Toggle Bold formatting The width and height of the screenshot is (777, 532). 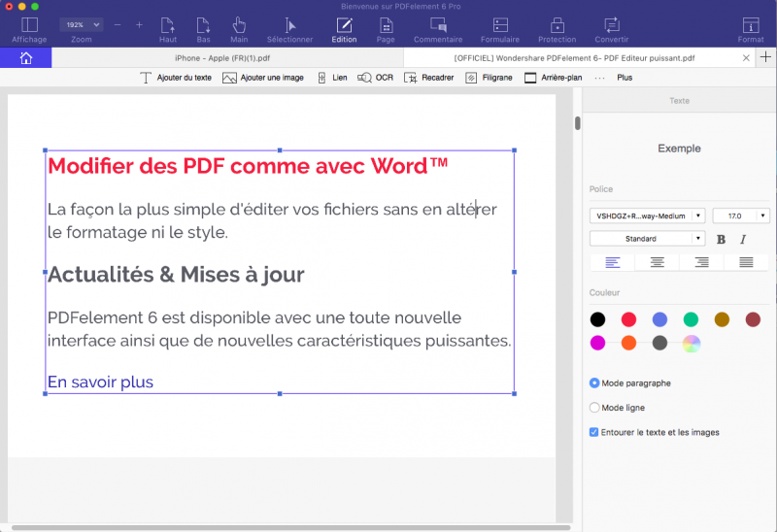(721, 239)
